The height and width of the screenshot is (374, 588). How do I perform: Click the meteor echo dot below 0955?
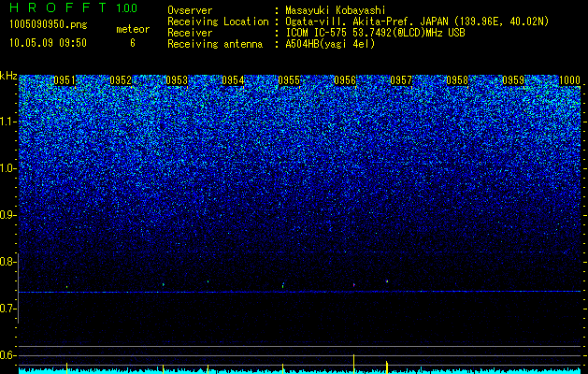coord(283,285)
